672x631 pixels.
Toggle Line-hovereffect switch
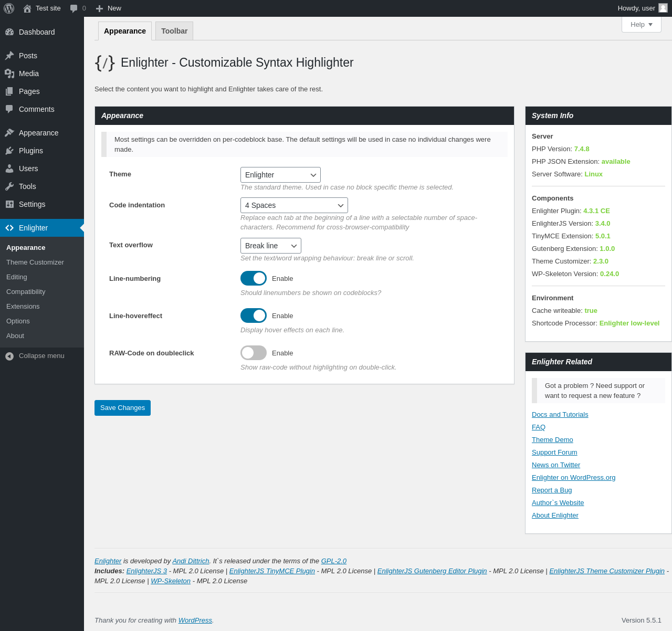tap(254, 315)
